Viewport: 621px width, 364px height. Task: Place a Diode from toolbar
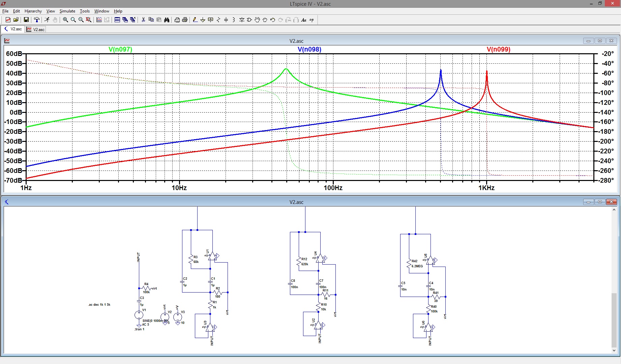[242, 20]
